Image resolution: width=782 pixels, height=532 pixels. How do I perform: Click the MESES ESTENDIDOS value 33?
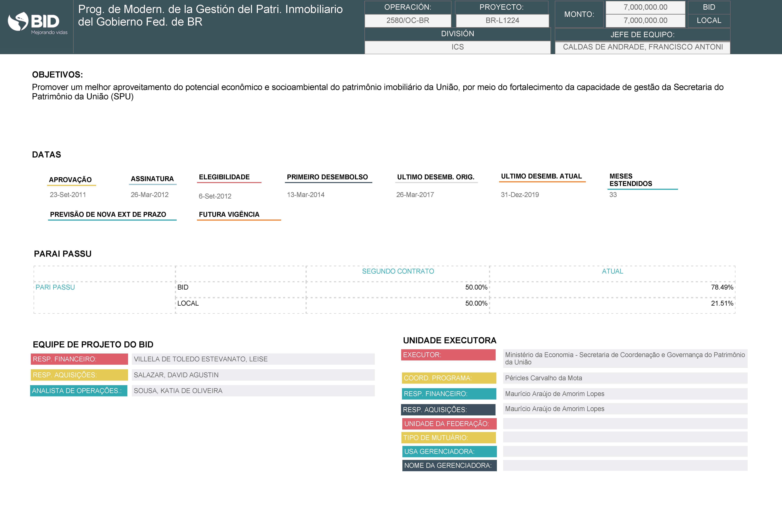pos(613,195)
